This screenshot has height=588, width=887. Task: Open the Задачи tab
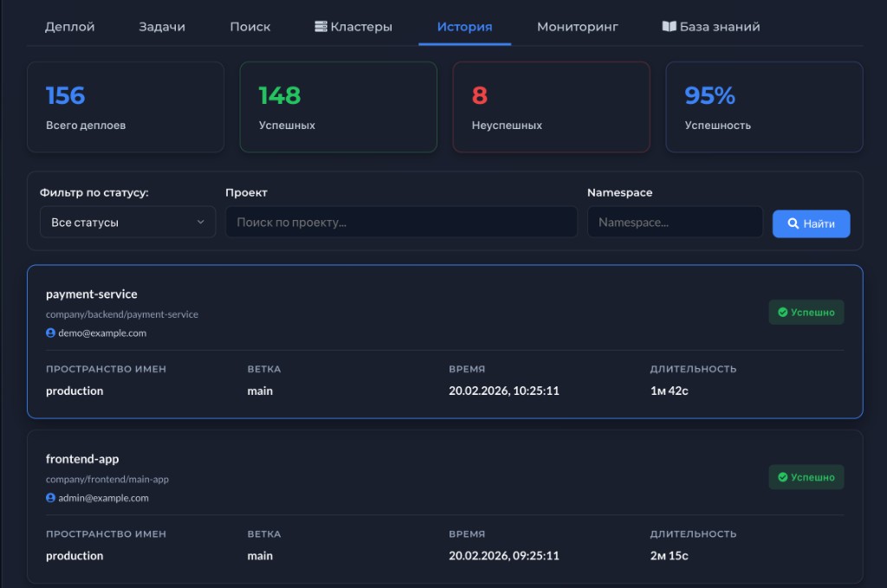(x=162, y=27)
